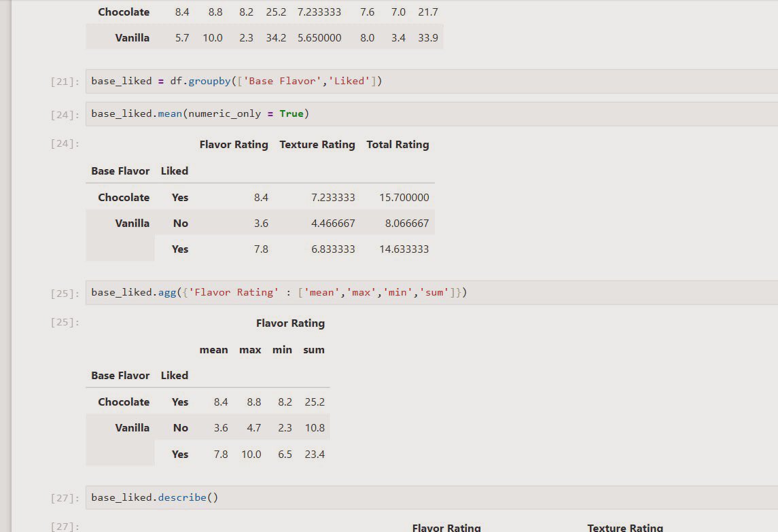Click 'Texture Rating' header in describe output
Screen dimensions: 778x532
pyautogui.click(x=625, y=527)
